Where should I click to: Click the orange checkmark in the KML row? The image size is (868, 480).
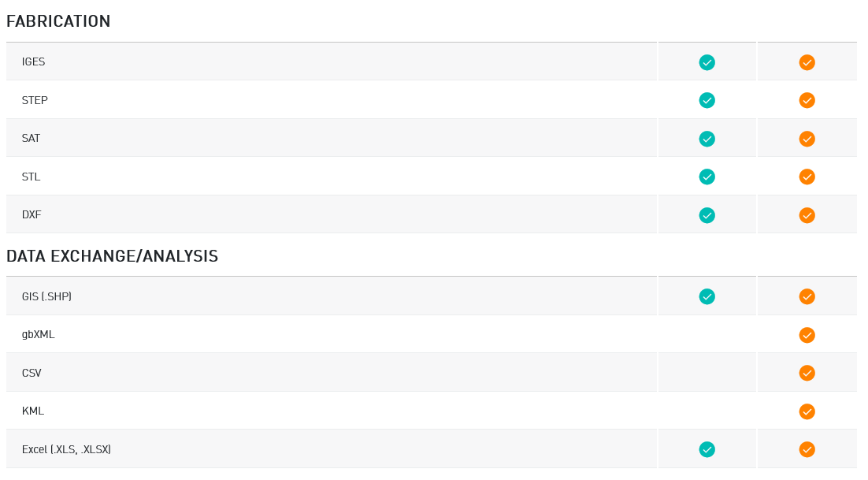pyautogui.click(x=807, y=411)
